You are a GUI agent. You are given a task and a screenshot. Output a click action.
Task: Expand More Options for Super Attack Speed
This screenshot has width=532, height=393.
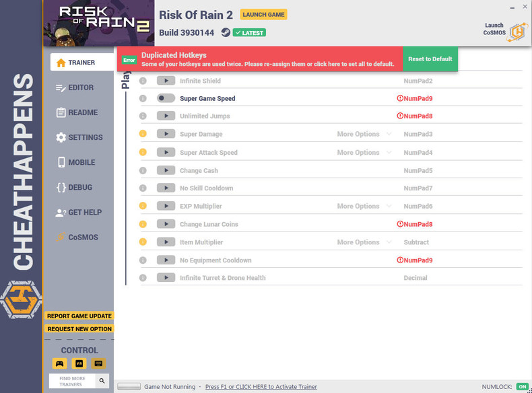364,153
